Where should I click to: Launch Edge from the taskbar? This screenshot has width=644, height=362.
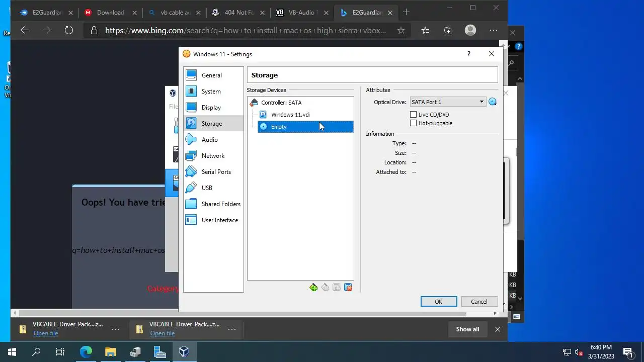tap(86, 352)
